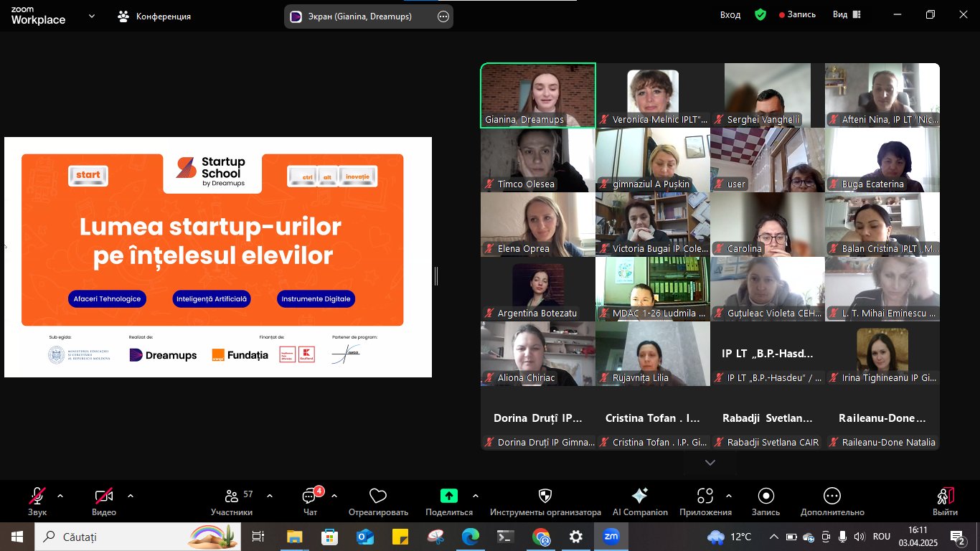Click the green Поделиться share button

(449, 501)
